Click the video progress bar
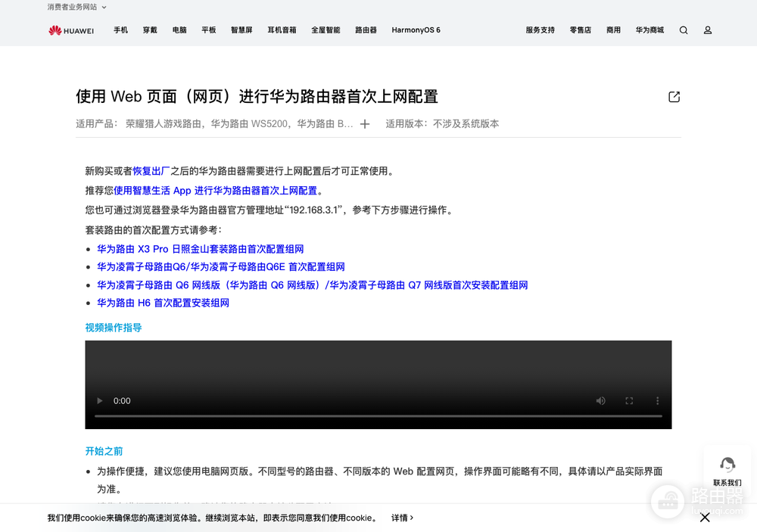757x532 pixels. 378,415
